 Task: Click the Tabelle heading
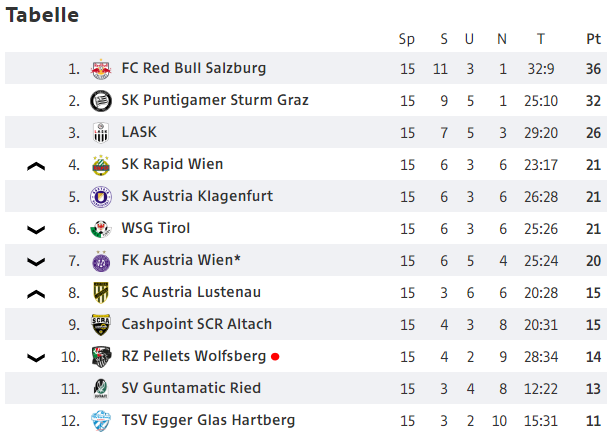coord(42,15)
